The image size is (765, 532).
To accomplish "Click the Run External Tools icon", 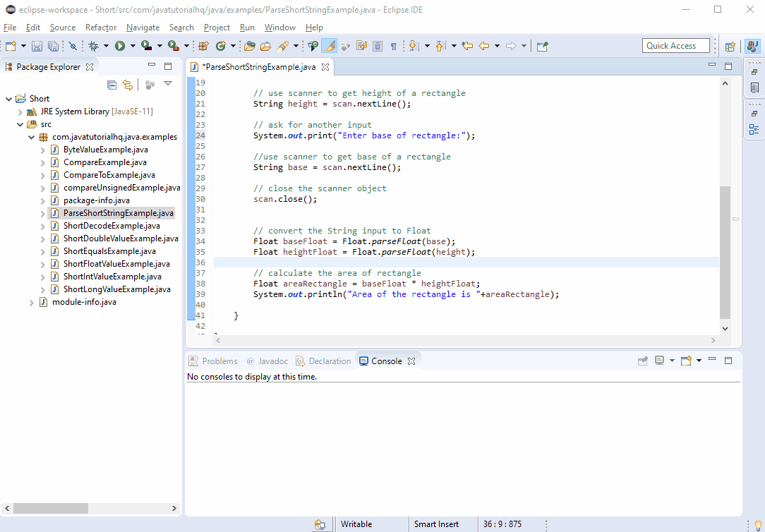I will 173,46.
